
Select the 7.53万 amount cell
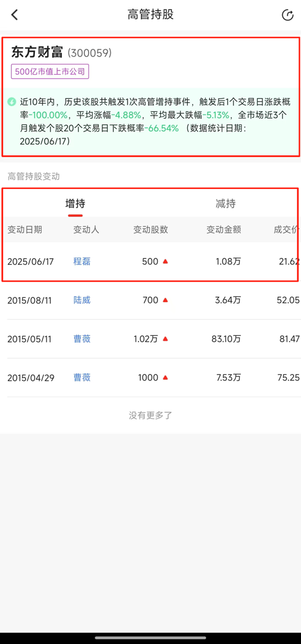229,377
